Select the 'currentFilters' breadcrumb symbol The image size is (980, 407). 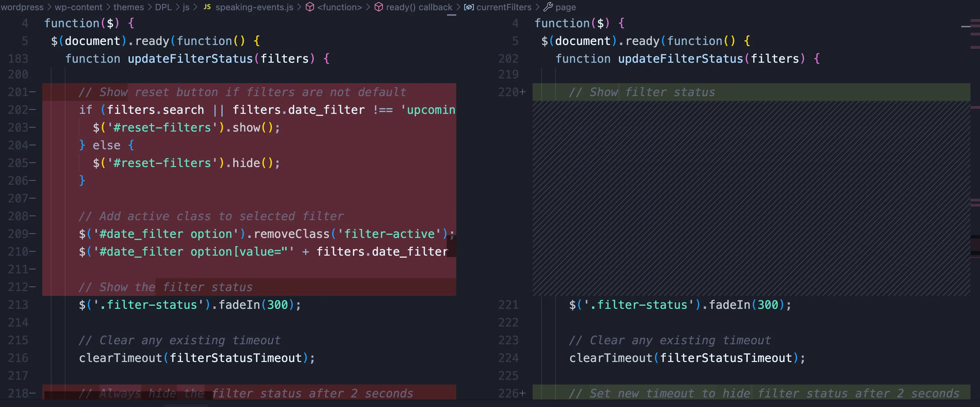[x=504, y=7]
